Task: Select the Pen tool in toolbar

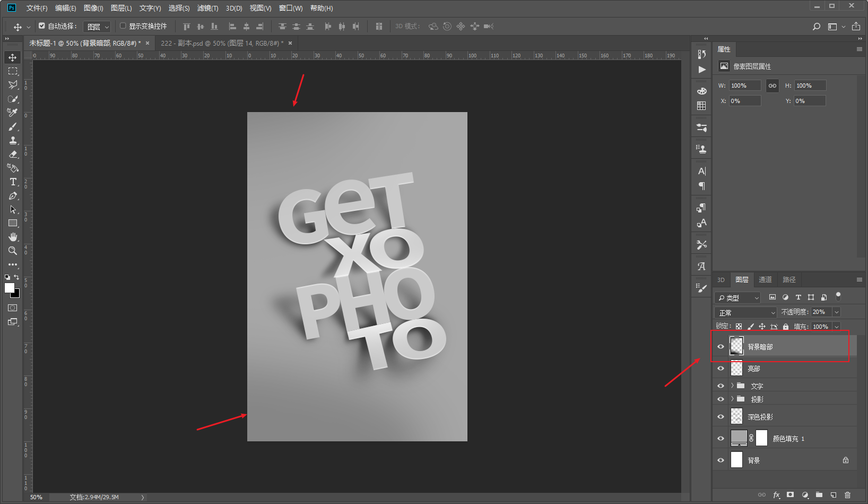Action: tap(13, 196)
